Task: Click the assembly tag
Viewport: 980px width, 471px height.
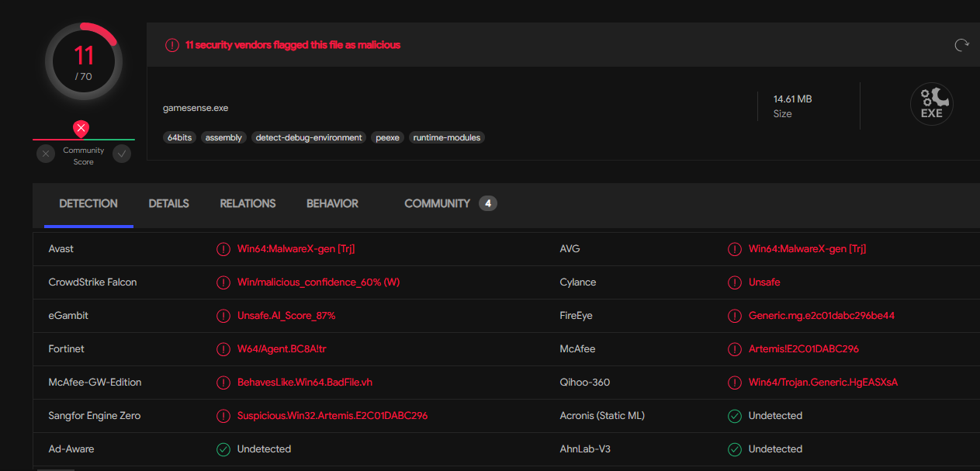Action: [x=223, y=137]
